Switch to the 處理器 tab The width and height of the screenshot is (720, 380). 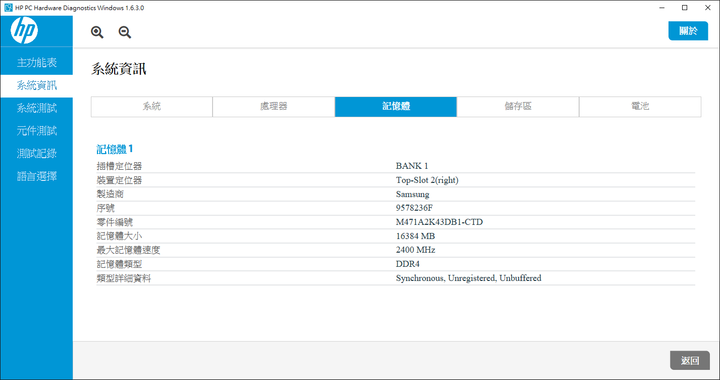[274, 106]
